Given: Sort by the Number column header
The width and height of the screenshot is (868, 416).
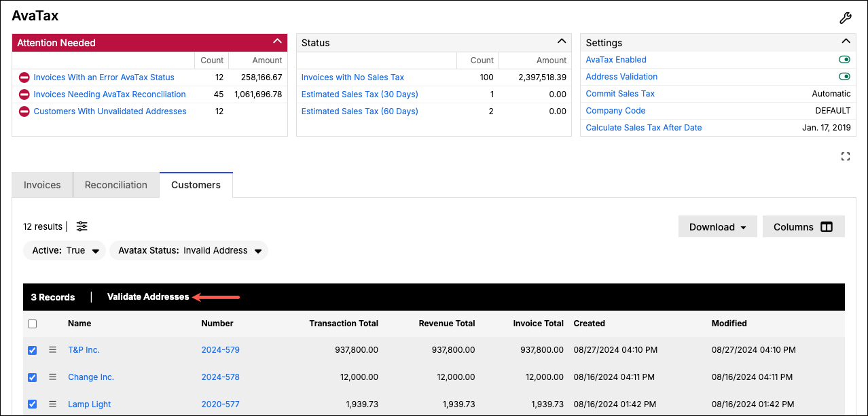Looking at the screenshot, I should (x=217, y=324).
